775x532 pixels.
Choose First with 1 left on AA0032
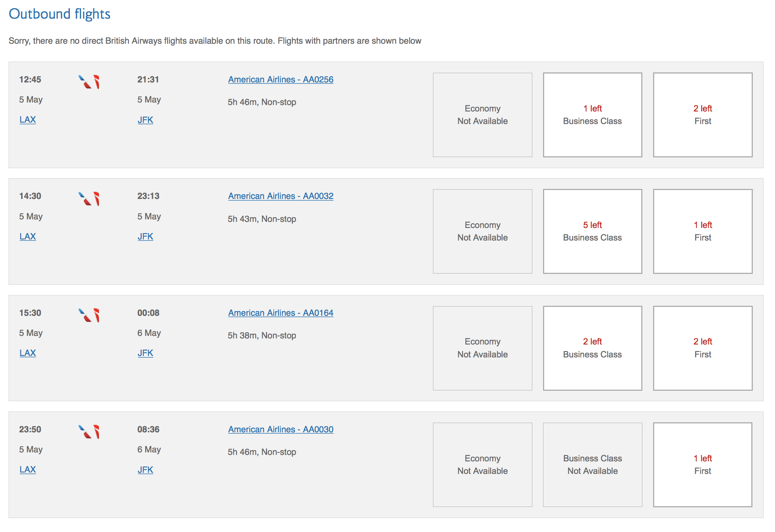703,231
